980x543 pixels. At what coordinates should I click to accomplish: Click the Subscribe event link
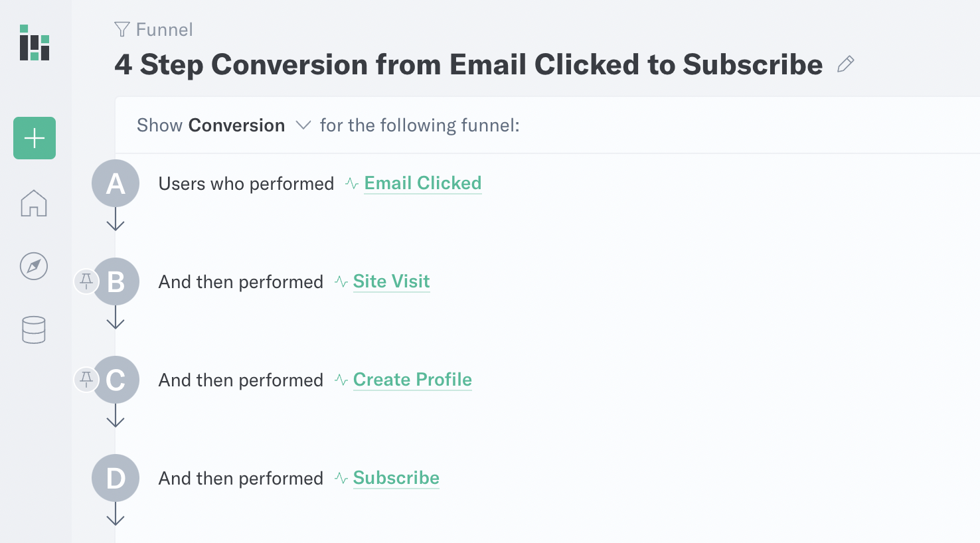[x=396, y=478]
